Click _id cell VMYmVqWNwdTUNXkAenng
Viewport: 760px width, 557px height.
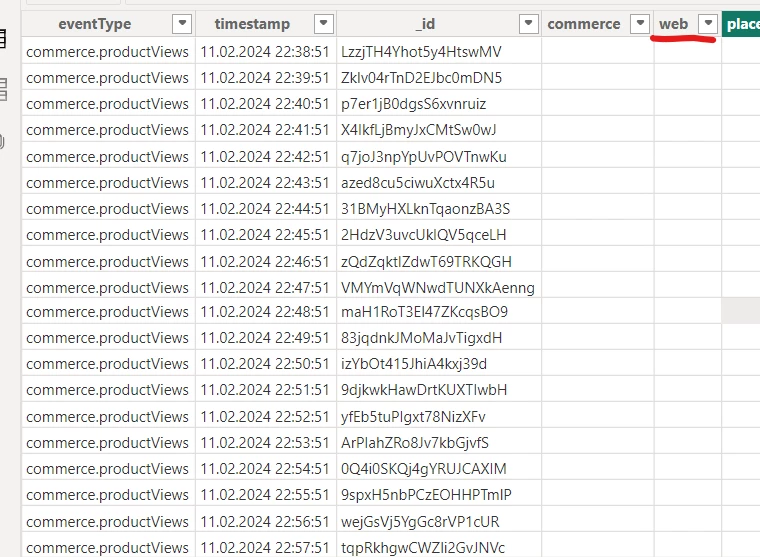click(x=439, y=287)
